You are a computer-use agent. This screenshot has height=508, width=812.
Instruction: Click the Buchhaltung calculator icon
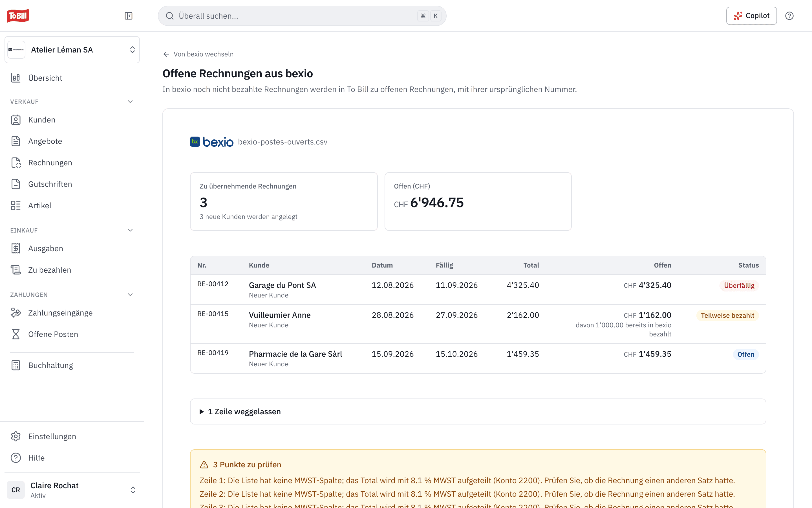(x=16, y=365)
